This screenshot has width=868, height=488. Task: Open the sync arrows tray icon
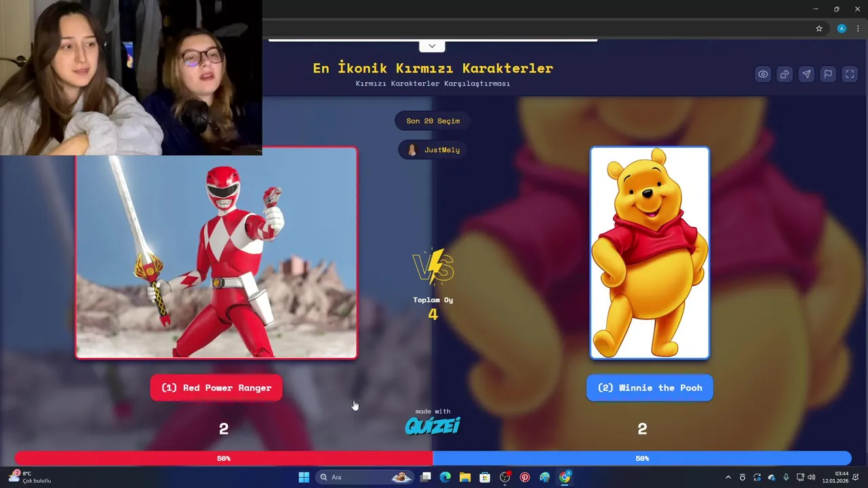point(757,477)
